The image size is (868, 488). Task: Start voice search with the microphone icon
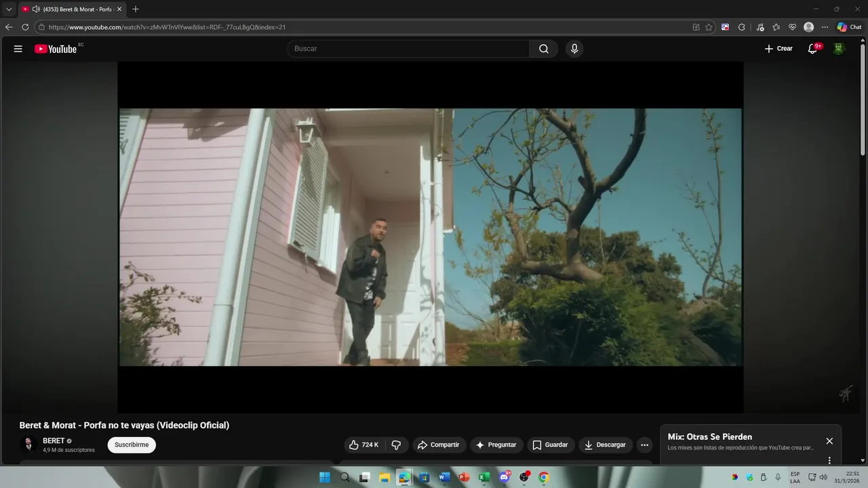pos(574,49)
